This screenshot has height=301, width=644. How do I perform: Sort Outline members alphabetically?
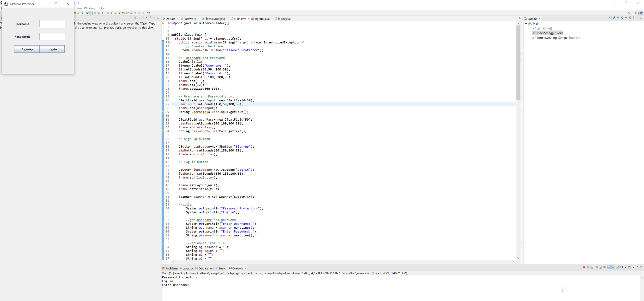pyautogui.click(x=614, y=18)
